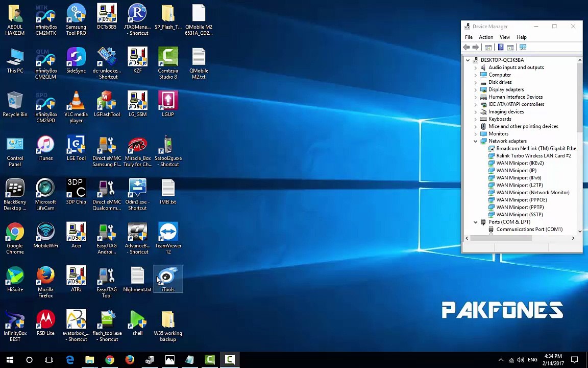The width and height of the screenshot is (588, 368).
Task: Click the scroll right arrow in Device Manager
Action: coord(573,238)
